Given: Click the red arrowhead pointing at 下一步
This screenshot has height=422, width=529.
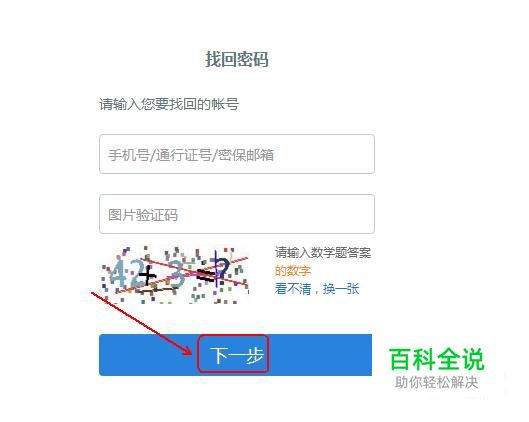Looking at the screenshot, I should (x=188, y=351).
